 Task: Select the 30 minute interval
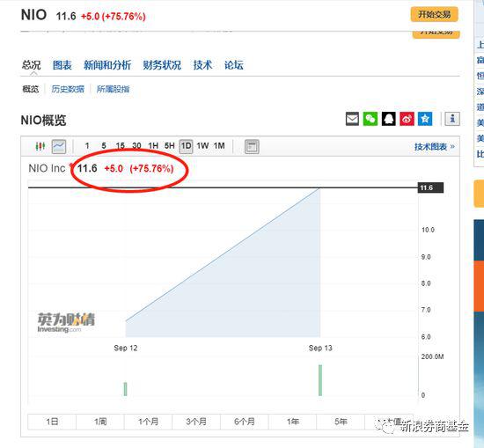point(136,146)
